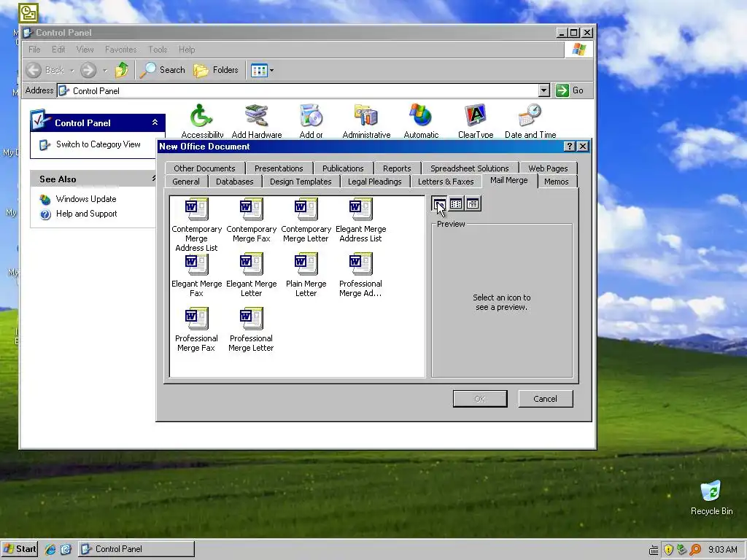Launch Internet Explorer from Quick Launch
The height and width of the screenshot is (560, 747).
coord(50,549)
